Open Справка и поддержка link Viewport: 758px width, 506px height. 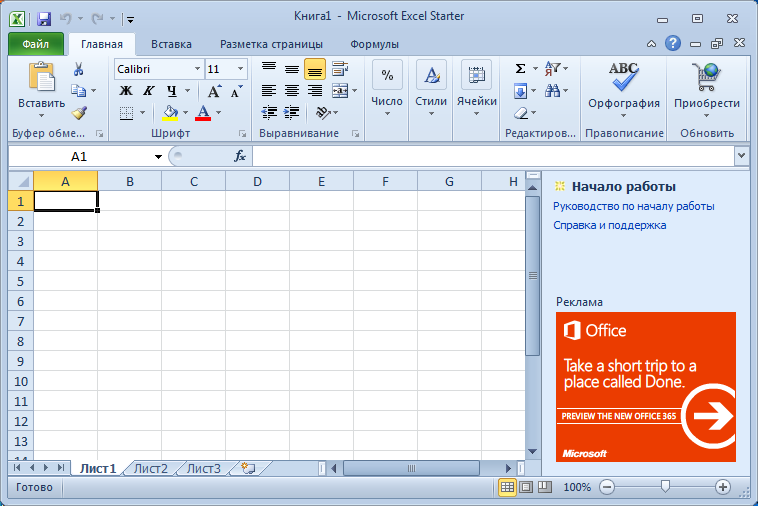pyautogui.click(x=610, y=225)
